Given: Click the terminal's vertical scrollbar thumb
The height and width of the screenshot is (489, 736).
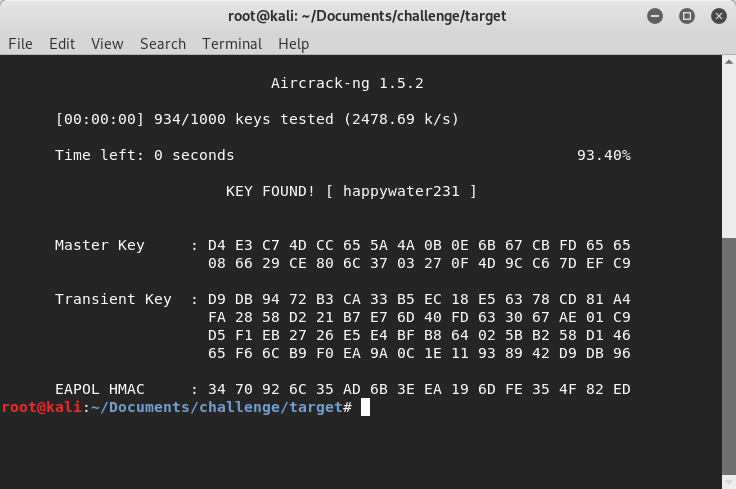Looking at the screenshot, I should [x=729, y=362].
